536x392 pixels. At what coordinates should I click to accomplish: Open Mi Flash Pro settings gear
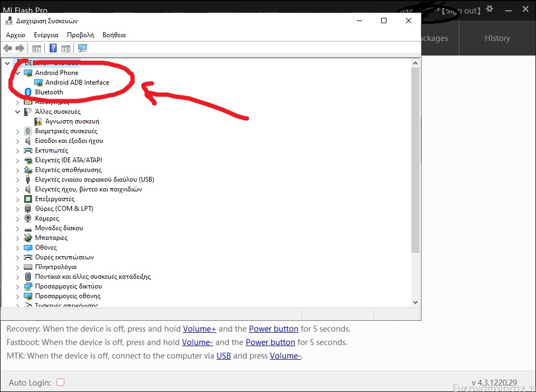tap(490, 9)
